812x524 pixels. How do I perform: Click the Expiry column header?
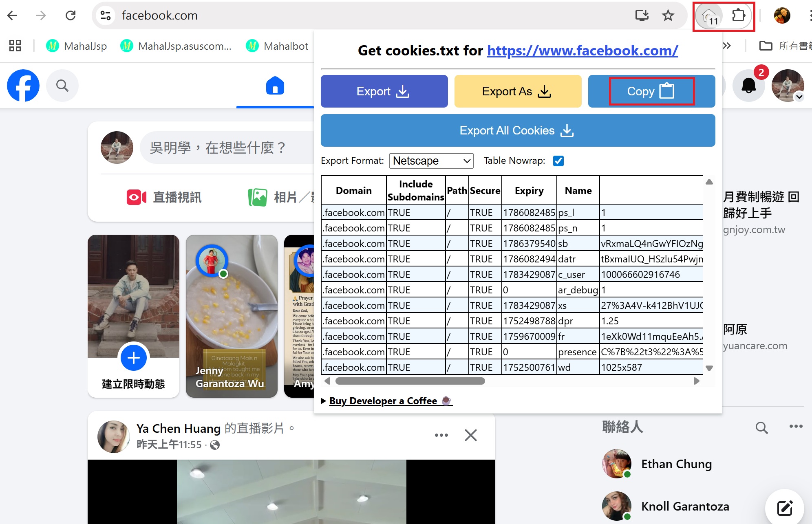(529, 190)
